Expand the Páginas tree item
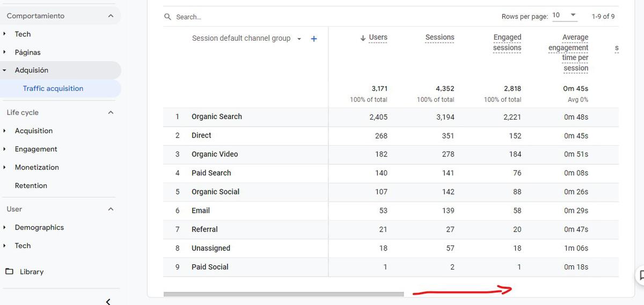The image size is (644, 305). click(5, 53)
